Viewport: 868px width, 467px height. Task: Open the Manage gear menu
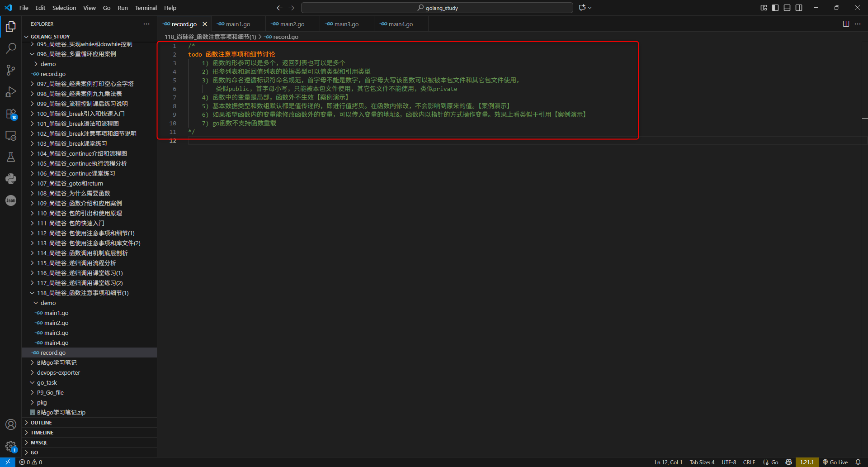(11, 446)
